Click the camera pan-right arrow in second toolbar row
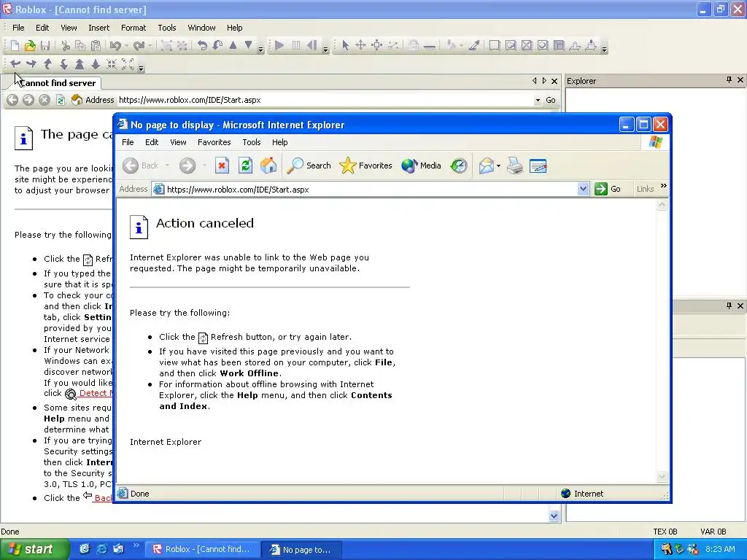This screenshot has height=560, width=747. point(31,64)
